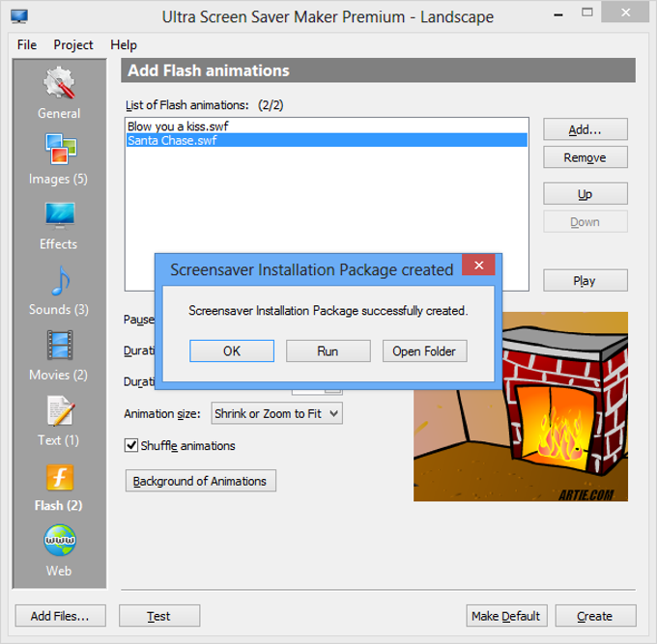The height and width of the screenshot is (644, 657).
Task: Click Open Folder in the dialog
Action: point(424,350)
